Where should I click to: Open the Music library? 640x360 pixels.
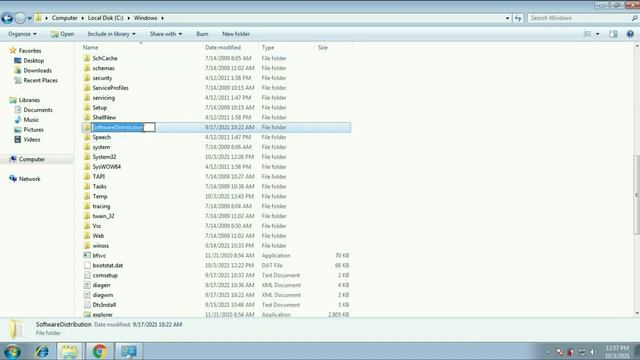point(31,120)
